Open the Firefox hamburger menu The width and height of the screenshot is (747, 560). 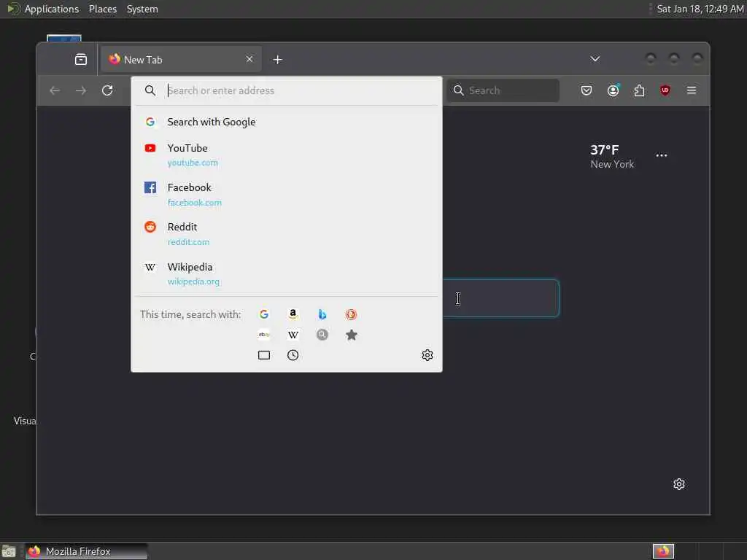coord(692,90)
